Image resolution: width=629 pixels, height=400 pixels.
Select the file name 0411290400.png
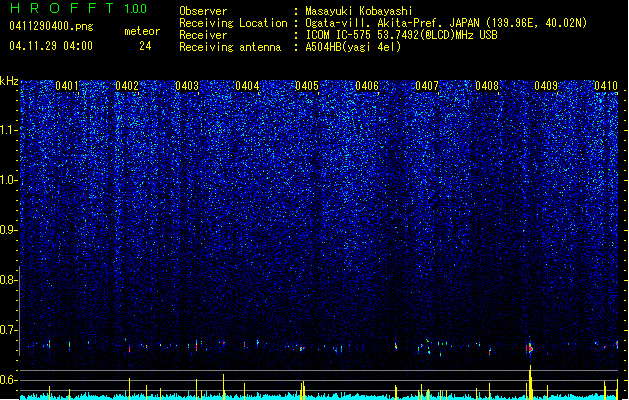click(x=51, y=26)
